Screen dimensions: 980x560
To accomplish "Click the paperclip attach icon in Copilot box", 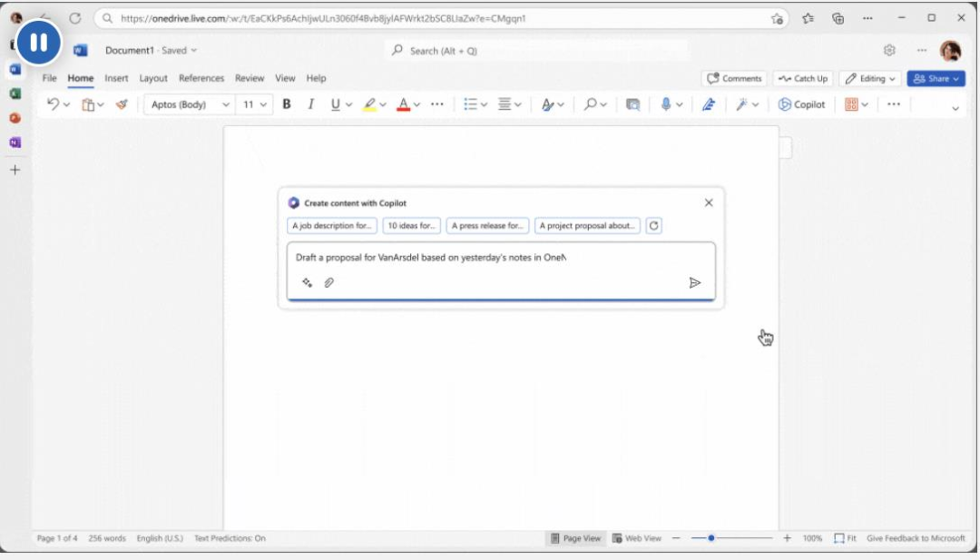I will 329,283.
